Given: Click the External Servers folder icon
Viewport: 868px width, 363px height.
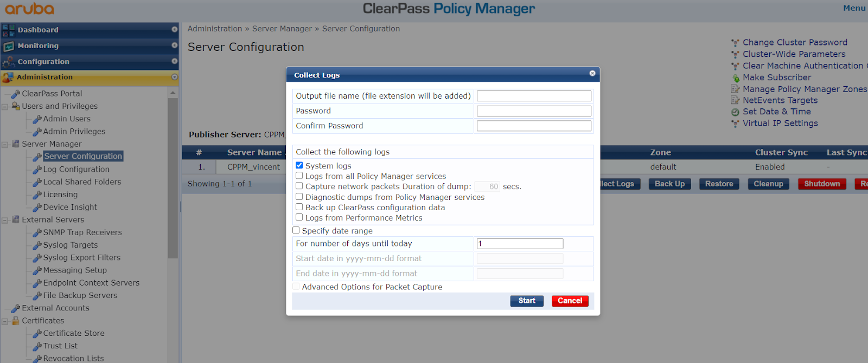Looking at the screenshot, I should [x=16, y=220].
